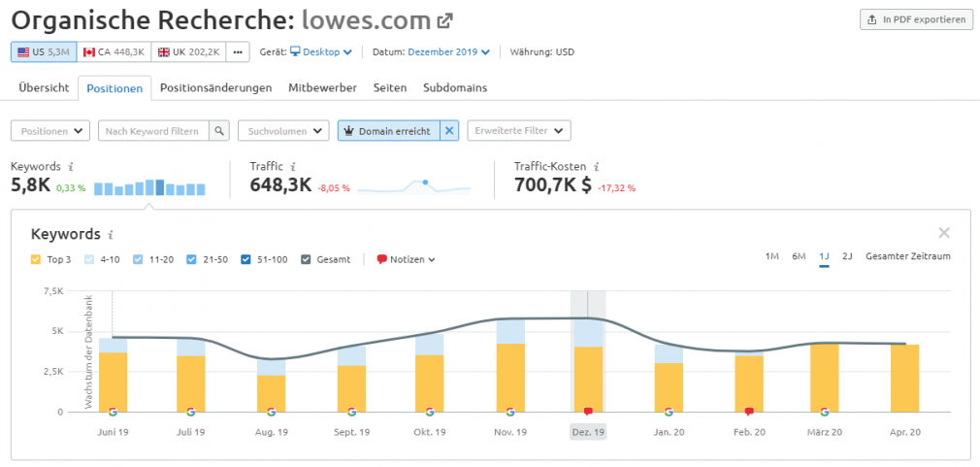Select the Positionen tab
The height and width of the screenshot is (467, 980).
pos(114,88)
